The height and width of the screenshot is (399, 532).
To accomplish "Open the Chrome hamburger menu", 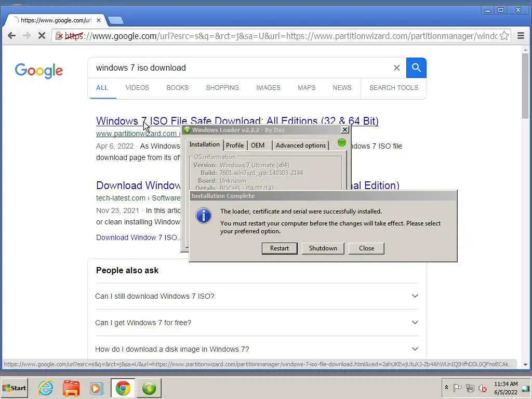I will [x=521, y=36].
